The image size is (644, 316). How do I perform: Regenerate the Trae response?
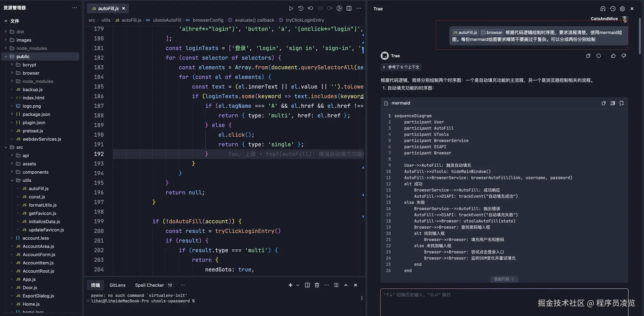point(598,56)
